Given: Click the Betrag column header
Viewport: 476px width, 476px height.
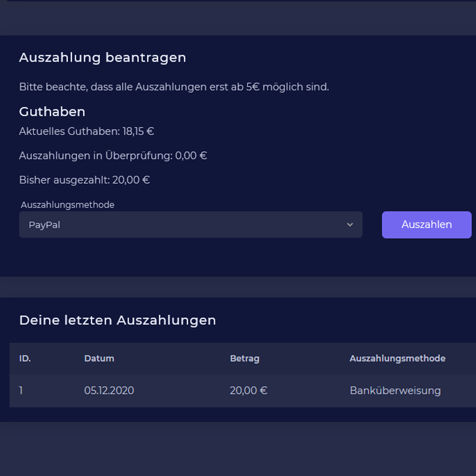Looking at the screenshot, I should (x=244, y=358).
